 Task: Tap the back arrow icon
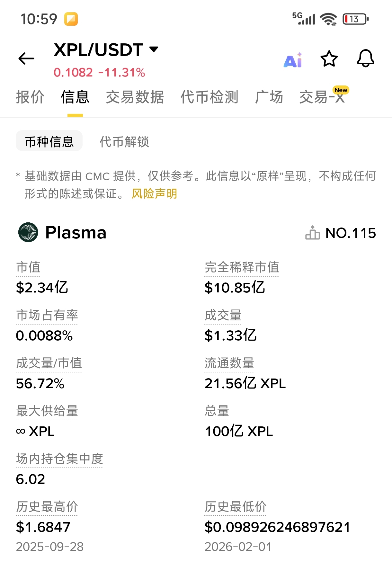[x=26, y=58]
